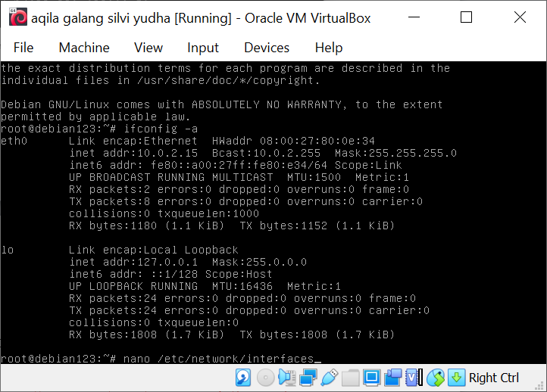Open the Help menu
Viewport: 547px width, 392px height.
[329, 48]
